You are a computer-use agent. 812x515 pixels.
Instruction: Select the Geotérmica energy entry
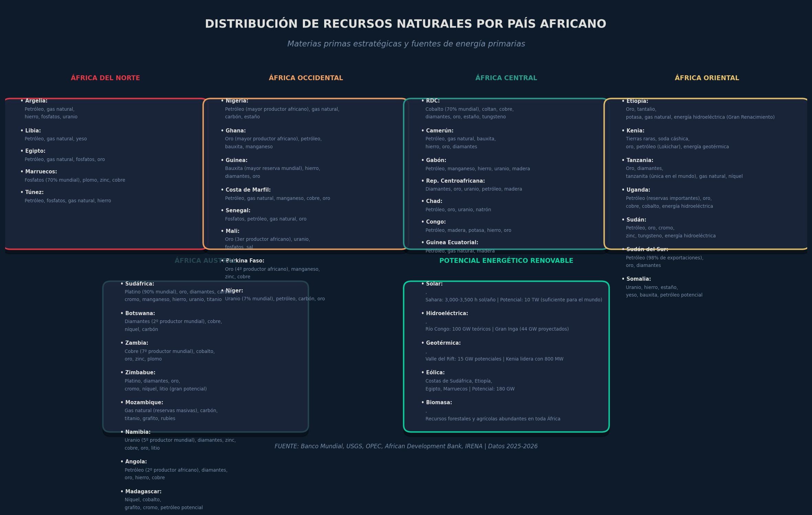441,343
